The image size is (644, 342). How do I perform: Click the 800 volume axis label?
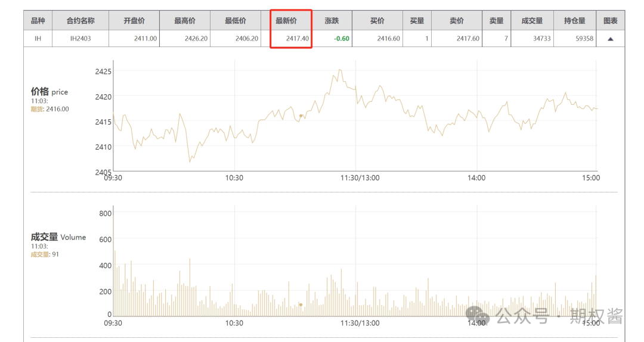[106, 213]
